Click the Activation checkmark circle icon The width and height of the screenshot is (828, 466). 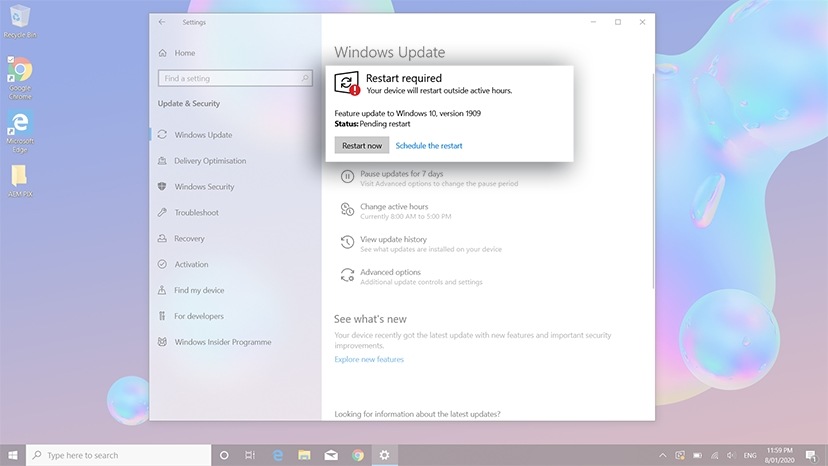[x=162, y=264]
